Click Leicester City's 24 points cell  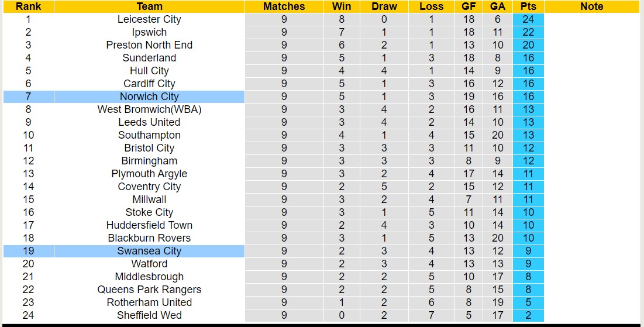[528, 19]
